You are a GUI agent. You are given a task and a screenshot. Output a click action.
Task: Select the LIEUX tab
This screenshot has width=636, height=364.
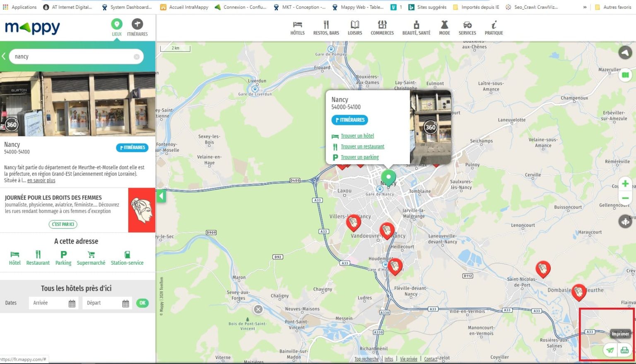pos(116,26)
